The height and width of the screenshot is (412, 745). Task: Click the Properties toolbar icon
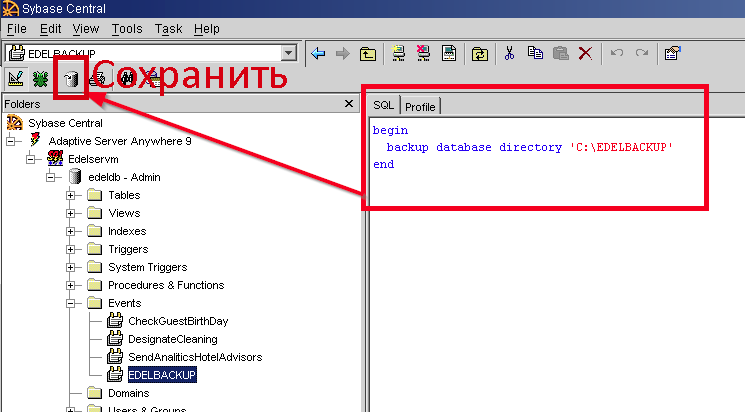point(672,53)
